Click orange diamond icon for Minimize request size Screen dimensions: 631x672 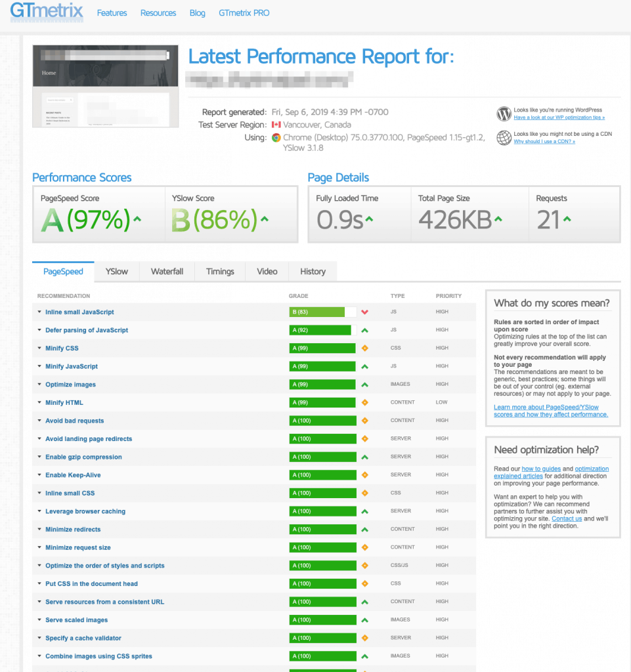[365, 547]
